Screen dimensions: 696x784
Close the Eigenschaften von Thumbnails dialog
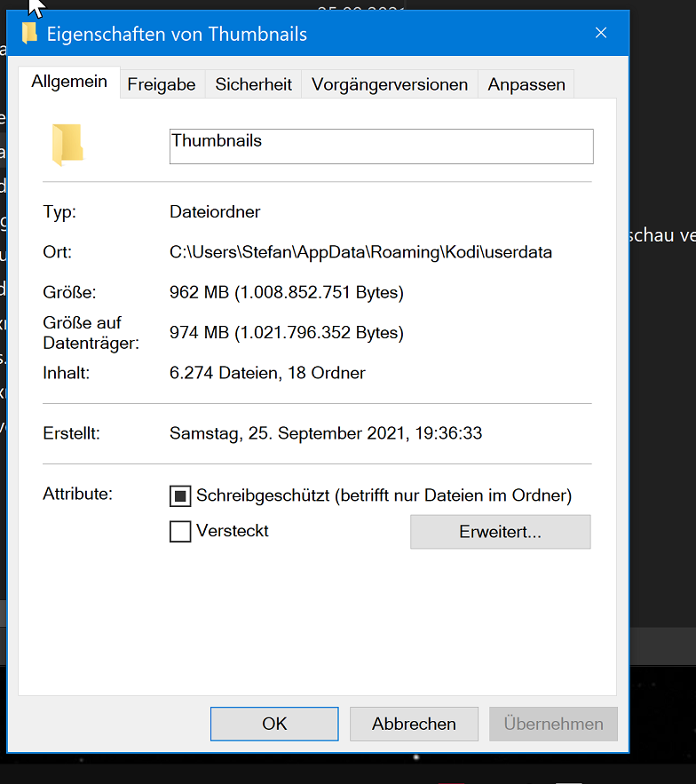click(601, 33)
